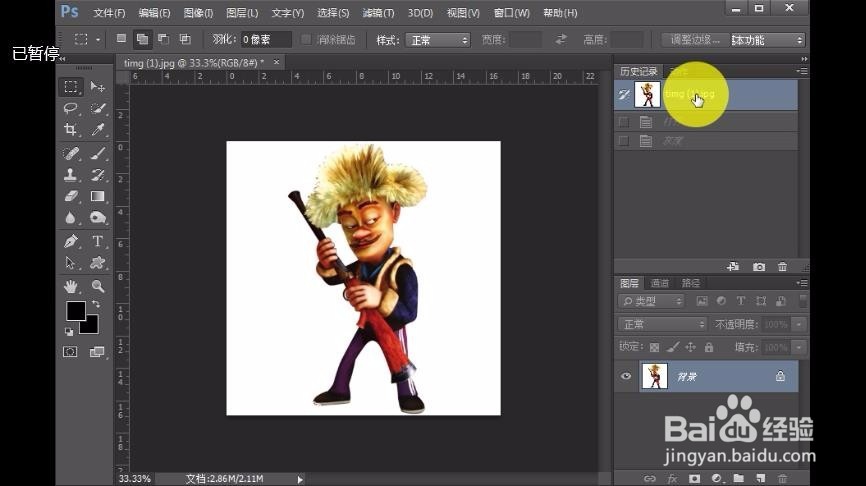This screenshot has height=486, width=866.
Task: Open the Edit menu
Action: (154, 13)
